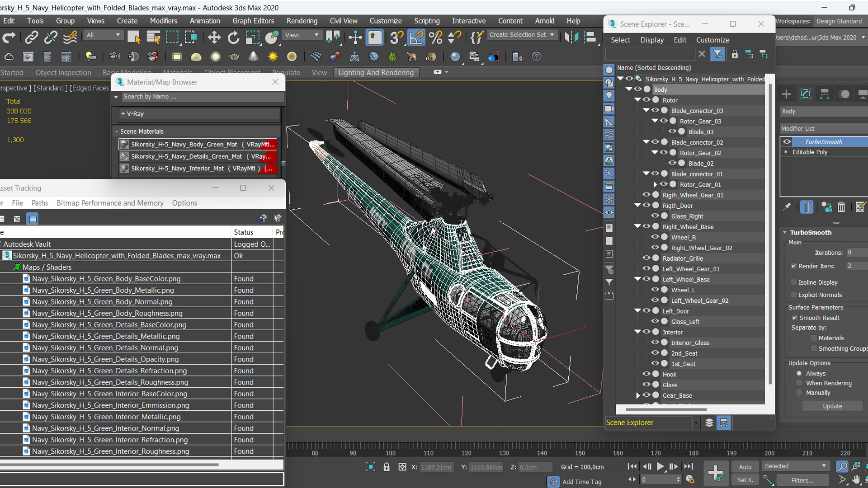
Task: Toggle Render Iters checkbox
Action: 794,266
